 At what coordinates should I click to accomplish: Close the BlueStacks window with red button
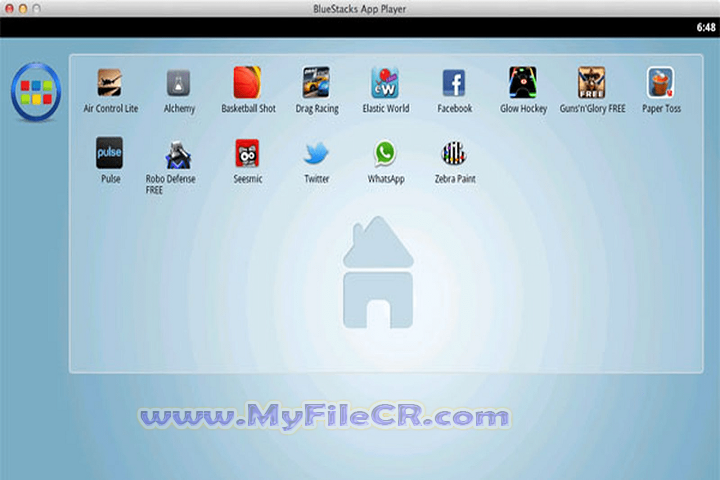click(x=9, y=9)
